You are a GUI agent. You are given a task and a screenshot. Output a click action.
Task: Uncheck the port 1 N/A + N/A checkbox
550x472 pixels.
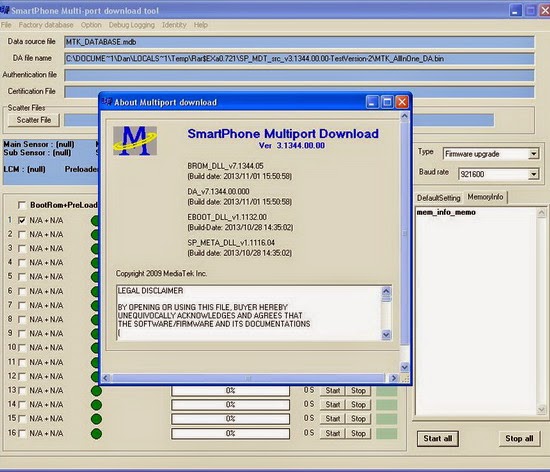(22, 220)
